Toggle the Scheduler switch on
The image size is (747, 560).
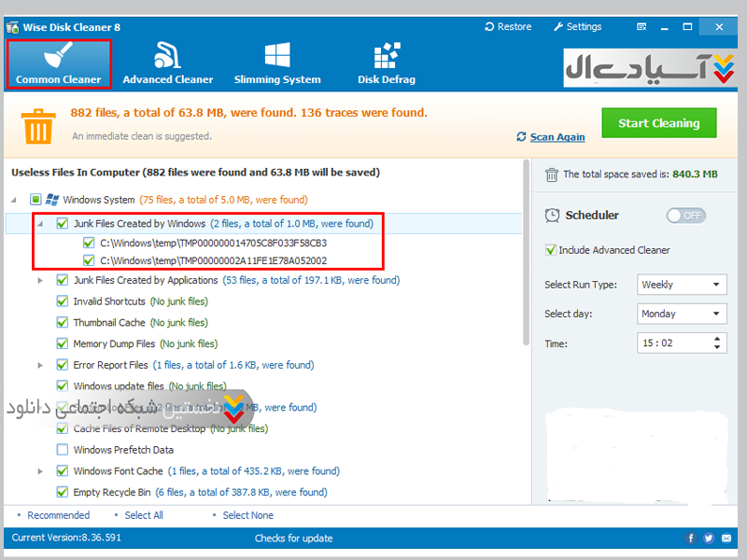pyautogui.click(x=685, y=216)
